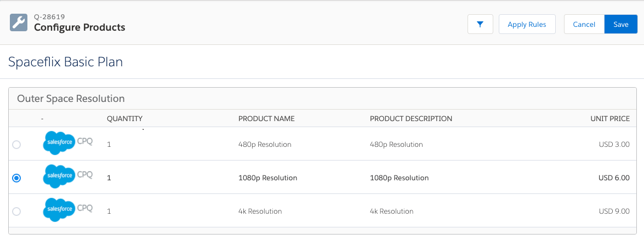The image size is (644, 240).
Task: Click the wrench Configure Products icon
Action: [19, 22]
